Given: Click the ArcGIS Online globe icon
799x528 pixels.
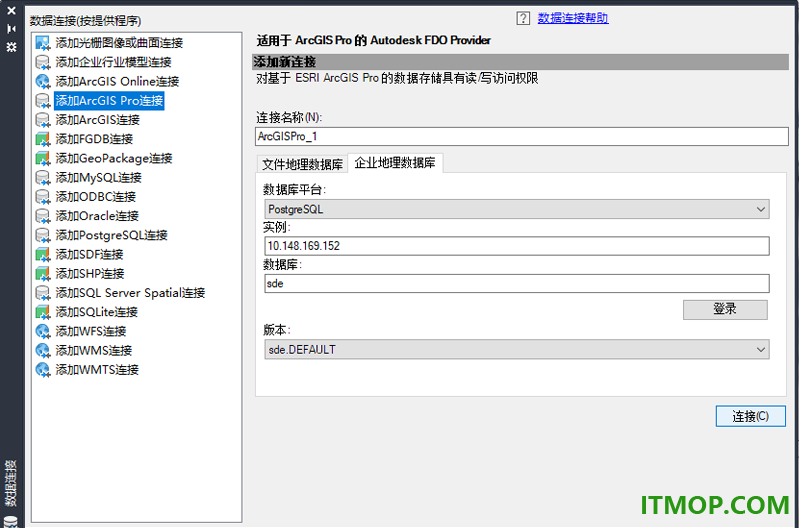Looking at the screenshot, I should [43, 82].
